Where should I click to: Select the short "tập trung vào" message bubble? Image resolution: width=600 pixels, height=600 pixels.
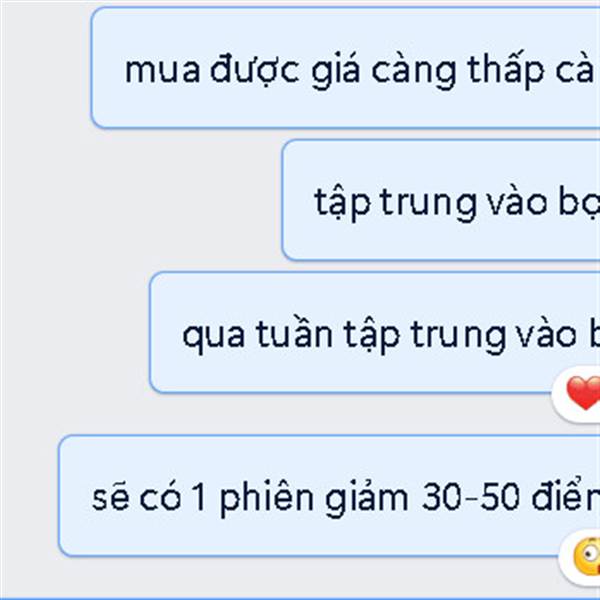click(441, 200)
